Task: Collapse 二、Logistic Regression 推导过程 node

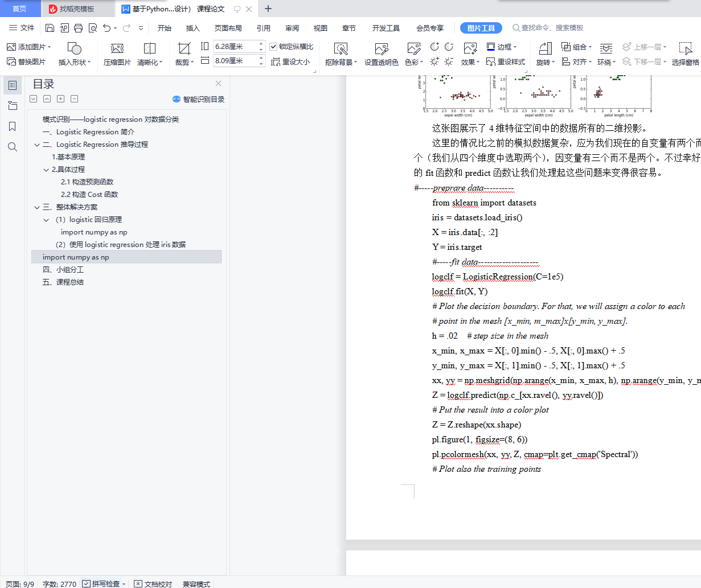Action: tap(37, 145)
